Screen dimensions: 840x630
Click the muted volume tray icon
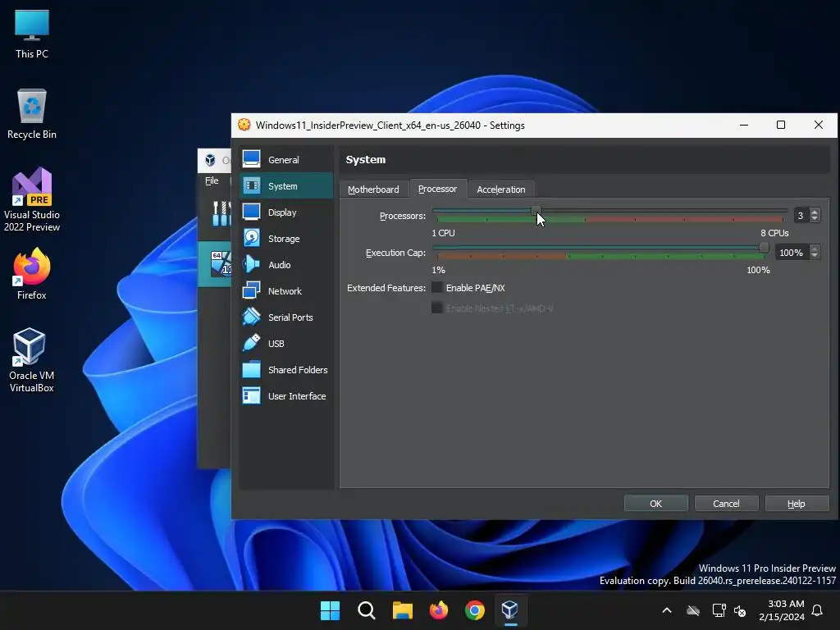(x=740, y=610)
